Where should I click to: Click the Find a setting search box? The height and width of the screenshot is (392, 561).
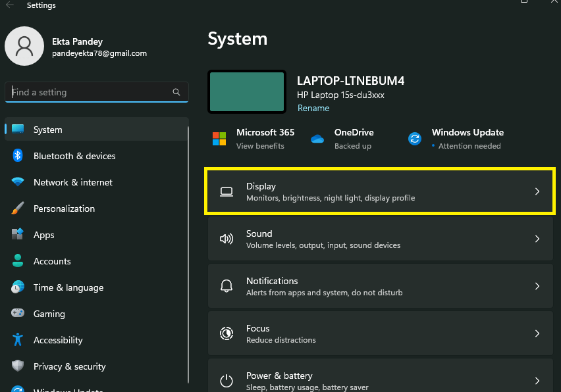point(89,93)
